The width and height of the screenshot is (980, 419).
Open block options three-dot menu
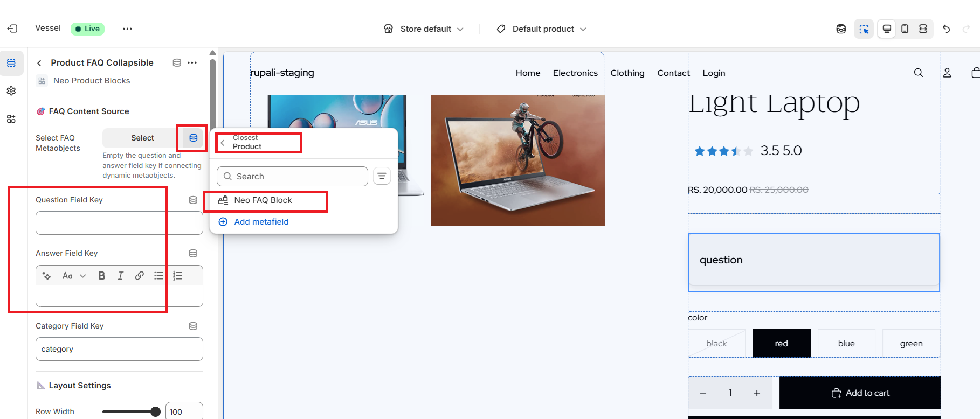192,62
